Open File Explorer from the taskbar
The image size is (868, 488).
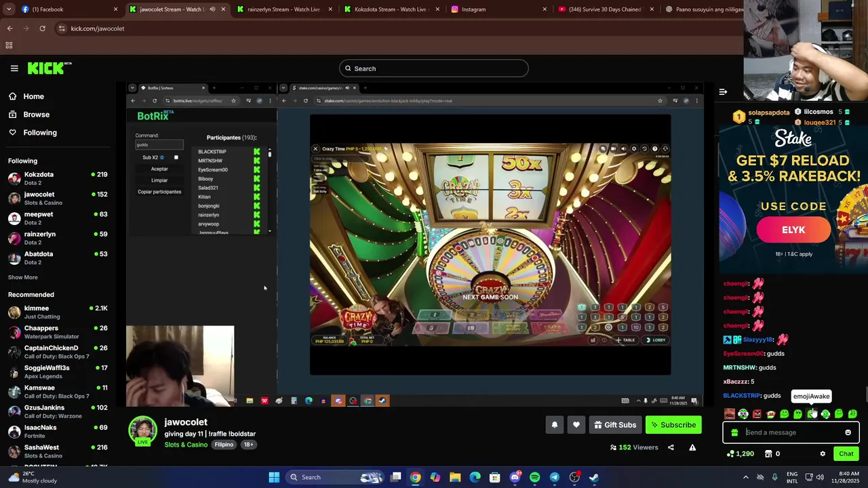coord(455,477)
